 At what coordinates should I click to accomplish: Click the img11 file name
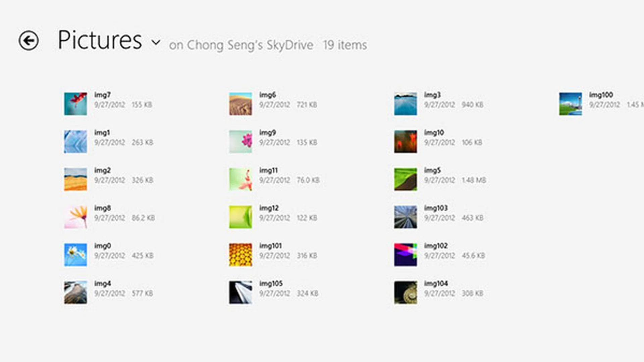[268, 171]
